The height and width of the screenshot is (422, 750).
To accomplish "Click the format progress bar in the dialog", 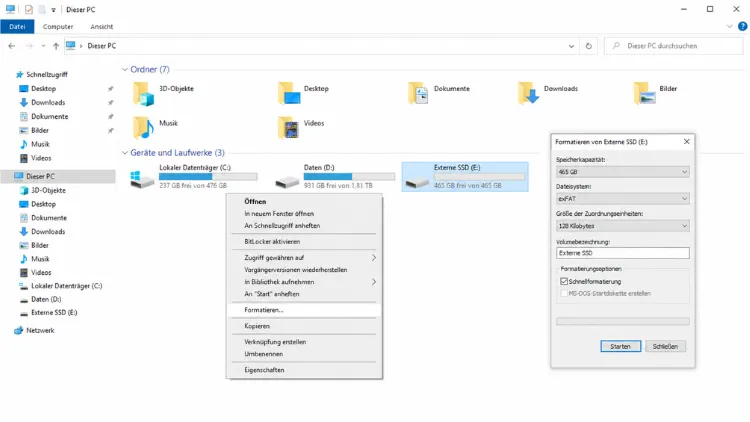I will pyautogui.click(x=622, y=321).
